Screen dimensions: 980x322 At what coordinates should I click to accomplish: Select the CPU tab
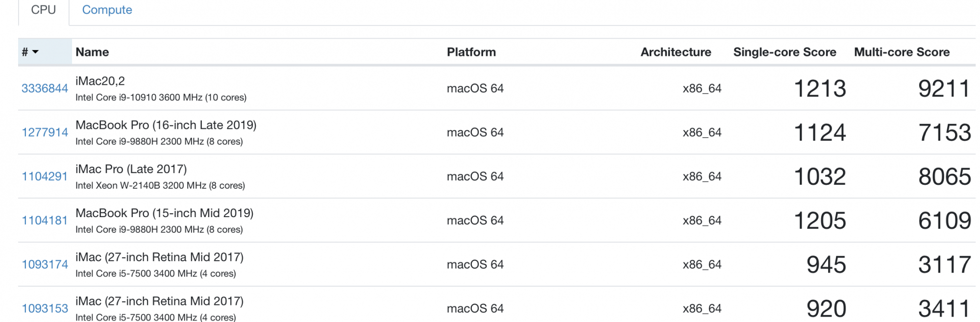pos(44,10)
